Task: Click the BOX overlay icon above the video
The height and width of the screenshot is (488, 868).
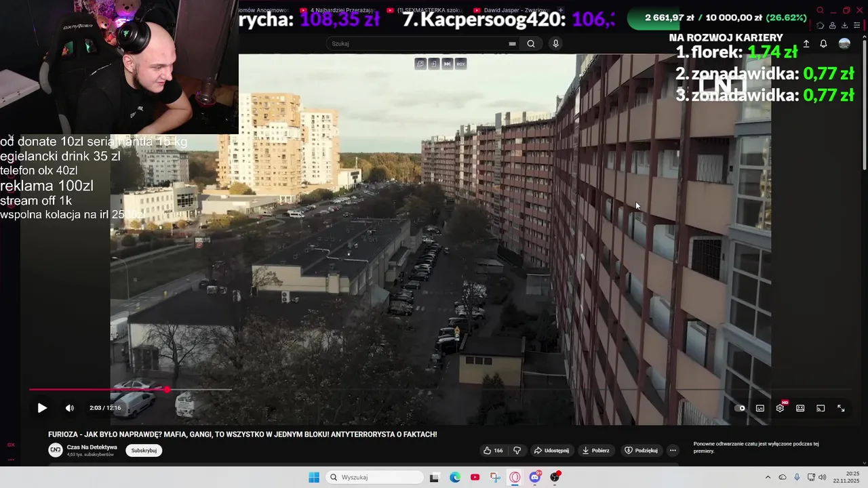Action: [460, 64]
